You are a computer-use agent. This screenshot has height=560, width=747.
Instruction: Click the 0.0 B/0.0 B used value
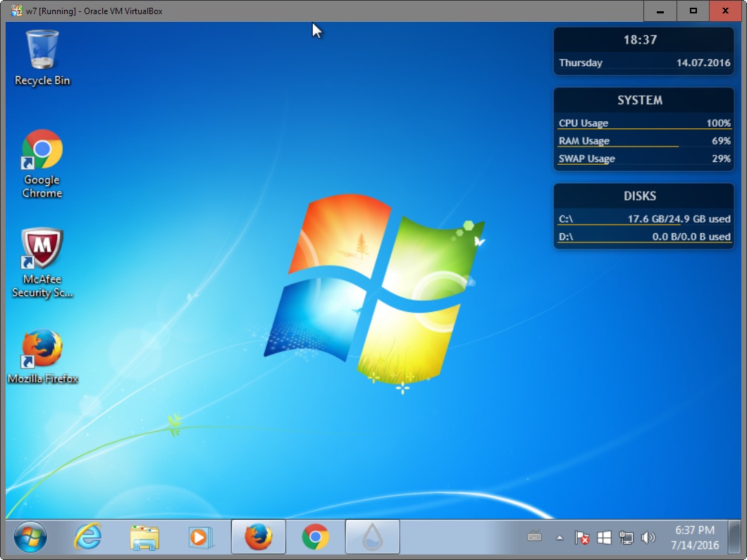pos(691,236)
